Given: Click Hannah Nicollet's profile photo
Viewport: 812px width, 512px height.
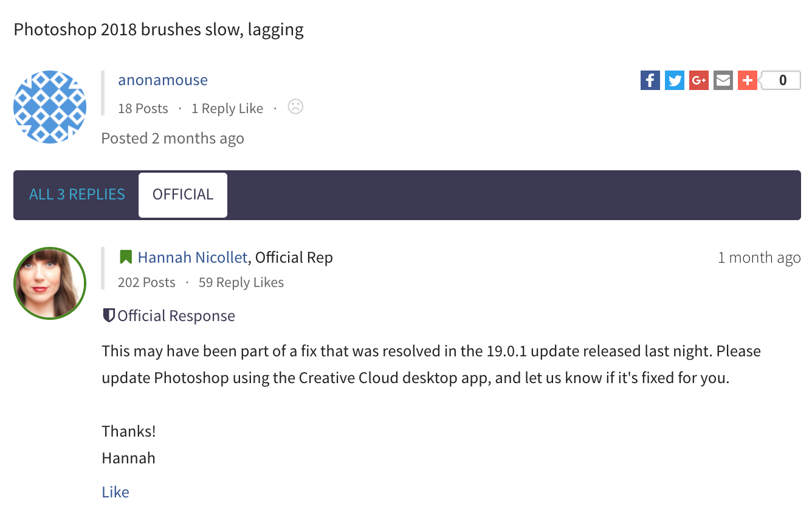Looking at the screenshot, I should point(50,283).
